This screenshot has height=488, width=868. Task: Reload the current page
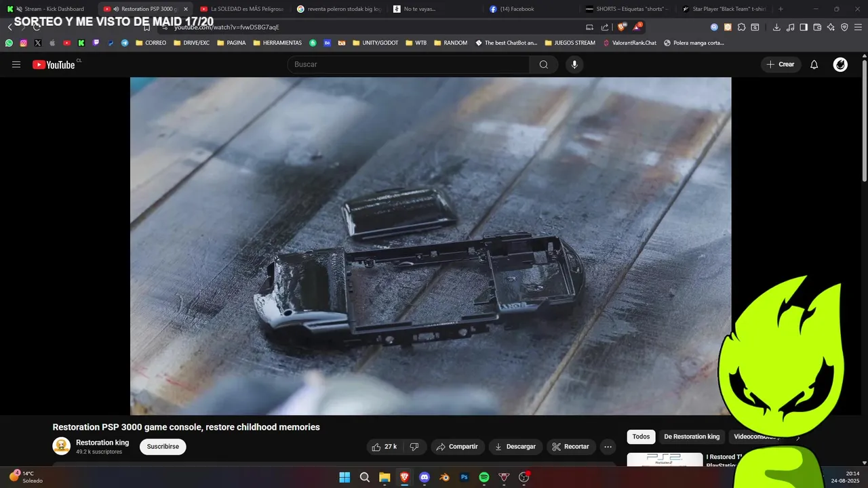pyautogui.click(x=37, y=27)
